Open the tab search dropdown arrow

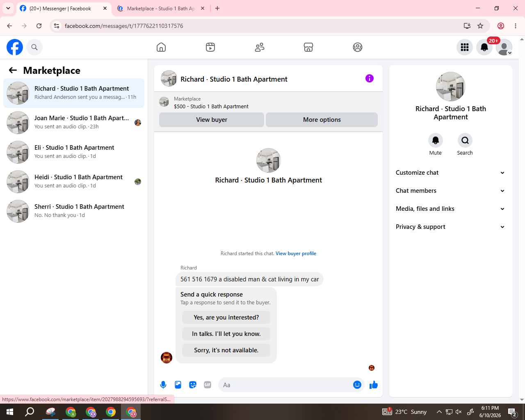tap(8, 8)
